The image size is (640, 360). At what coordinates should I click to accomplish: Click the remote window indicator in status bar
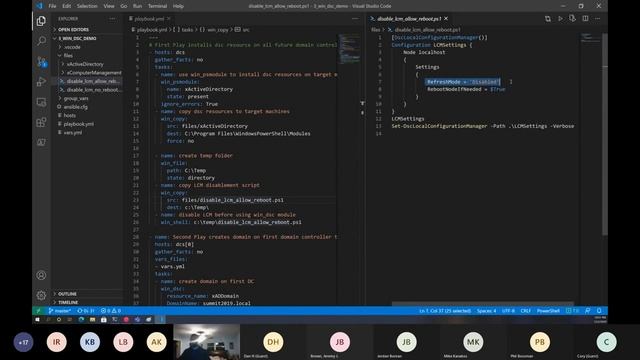click(x=38, y=311)
